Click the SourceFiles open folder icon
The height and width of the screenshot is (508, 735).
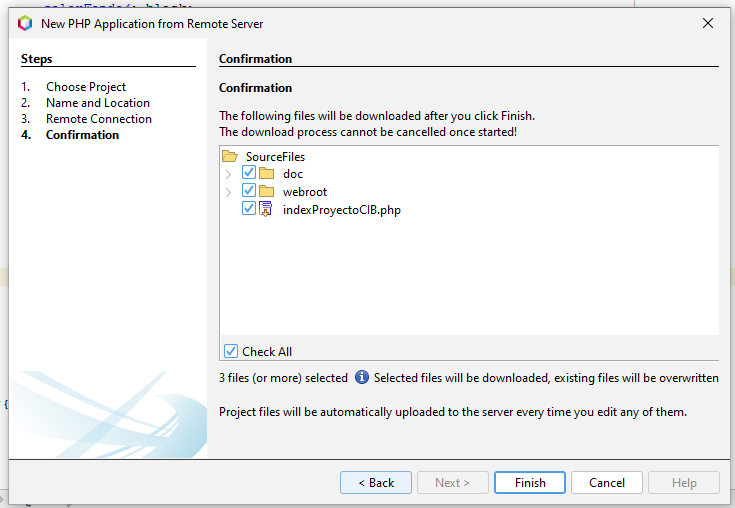[230, 156]
